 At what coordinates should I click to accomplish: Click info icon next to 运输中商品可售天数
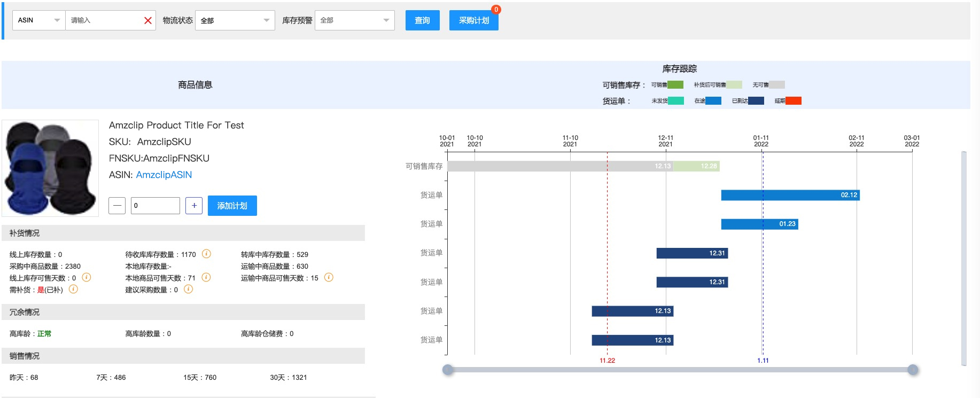pyautogui.click(x=329, y=277)
